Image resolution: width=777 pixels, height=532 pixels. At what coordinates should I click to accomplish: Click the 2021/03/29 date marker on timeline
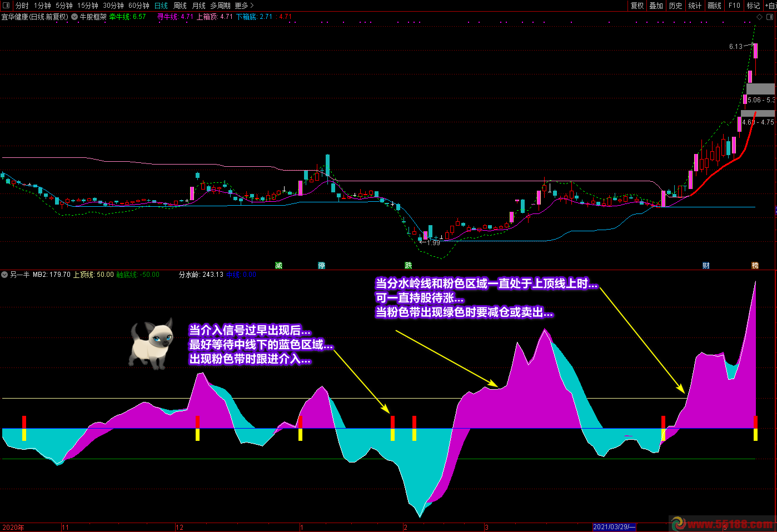coord(614,527)
